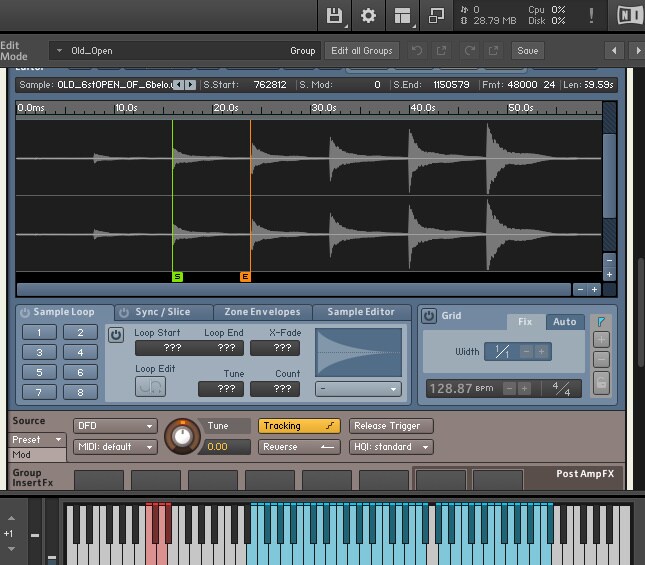Select loop slot 4 button
The width and height of the screenshot is (645, 565).
pyautogui.click(x=80, y=352)
